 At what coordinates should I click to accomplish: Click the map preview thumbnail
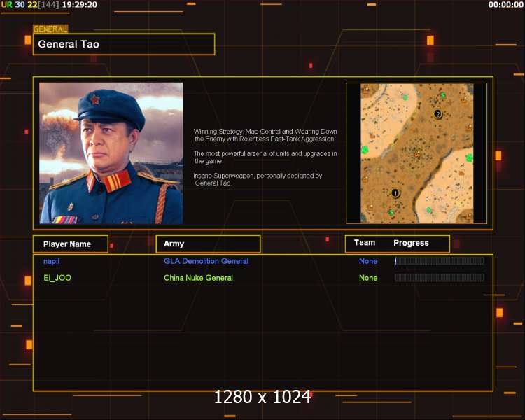click(416, 153)
